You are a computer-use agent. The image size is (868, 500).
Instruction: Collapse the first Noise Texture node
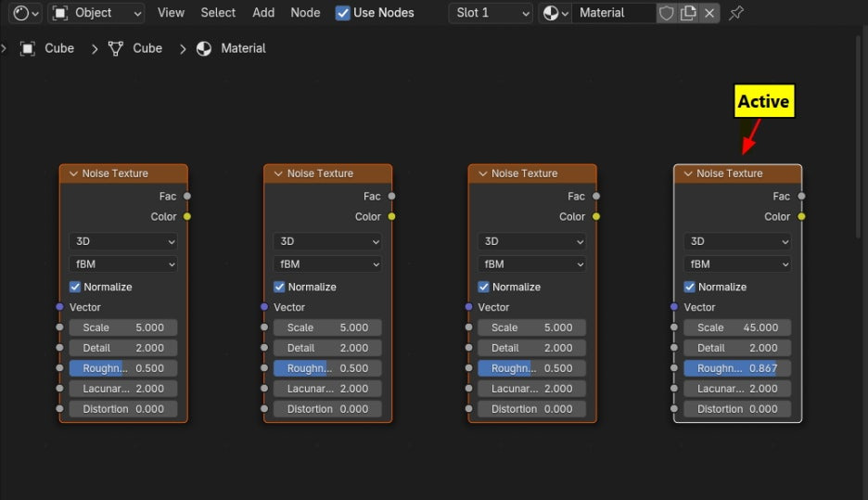(73, 173)
